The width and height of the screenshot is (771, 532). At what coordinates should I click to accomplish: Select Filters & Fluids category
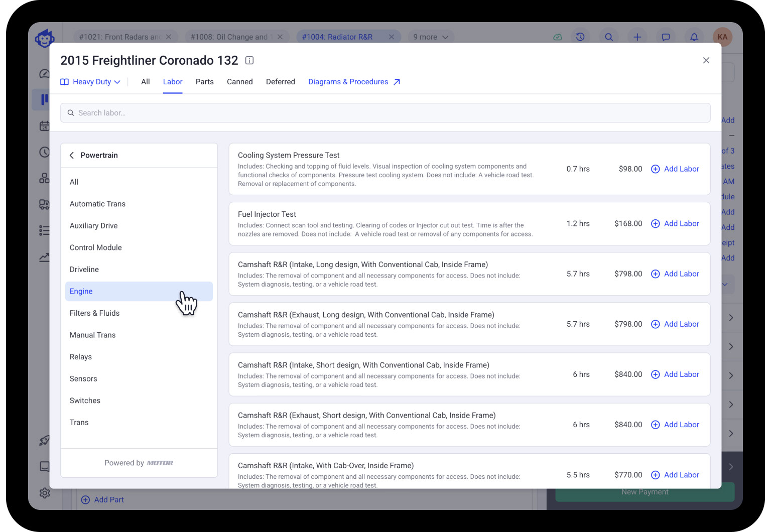(139, 313)
